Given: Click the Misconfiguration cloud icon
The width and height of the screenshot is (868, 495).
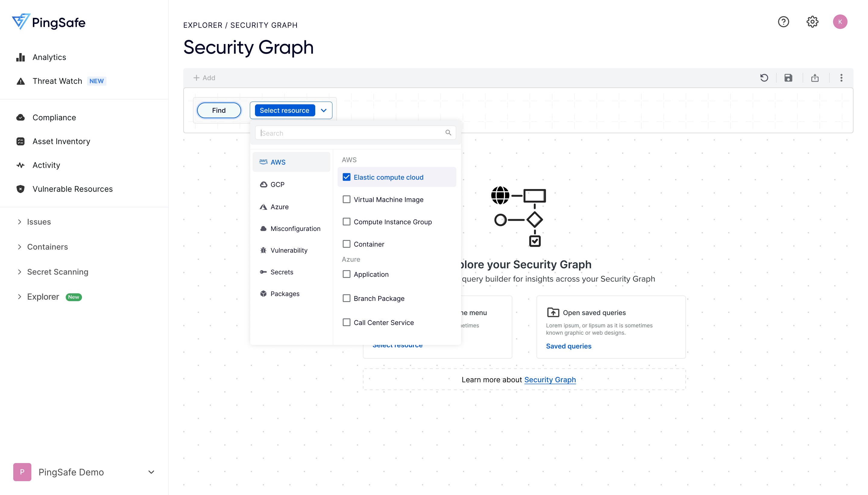Looking at the screenshot, I should (x=263, y=229).
